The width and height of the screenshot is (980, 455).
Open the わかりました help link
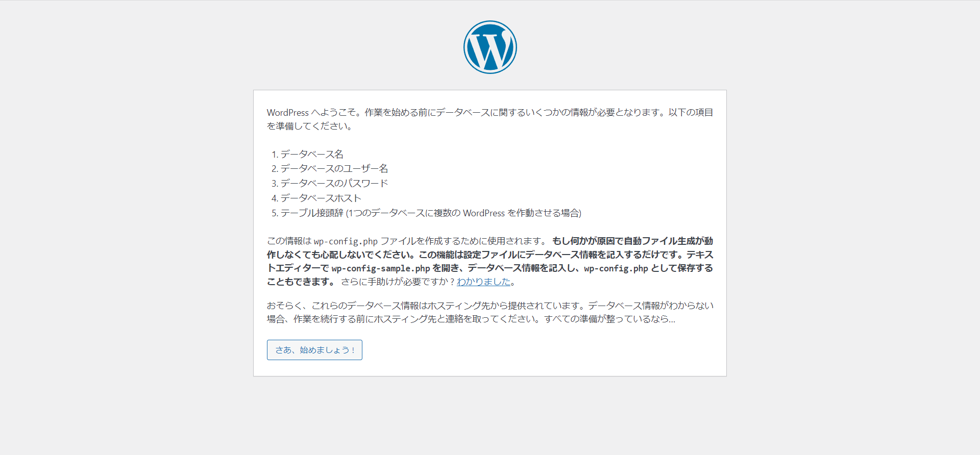(x=483, y=282)
